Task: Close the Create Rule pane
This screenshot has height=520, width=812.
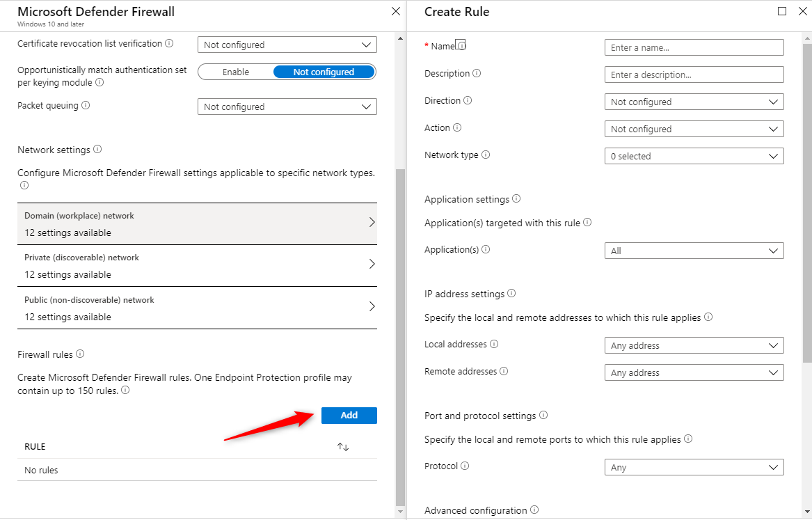Action: pyautogui.click(x=803, y=11)
